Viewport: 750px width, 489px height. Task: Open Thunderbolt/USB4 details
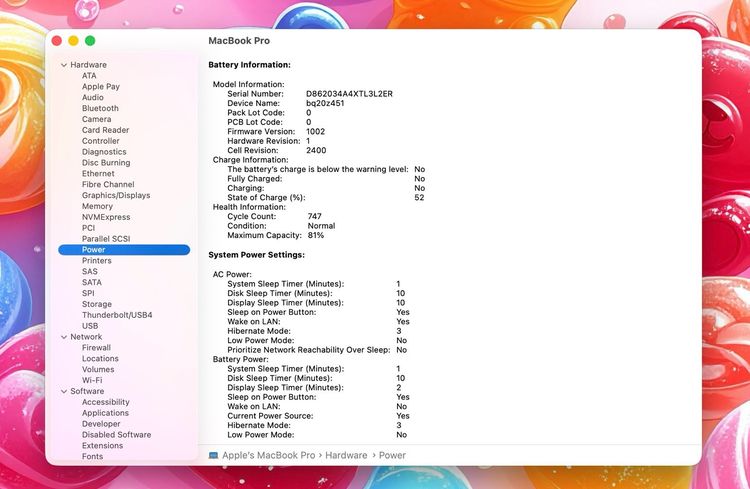coord(117,315)
